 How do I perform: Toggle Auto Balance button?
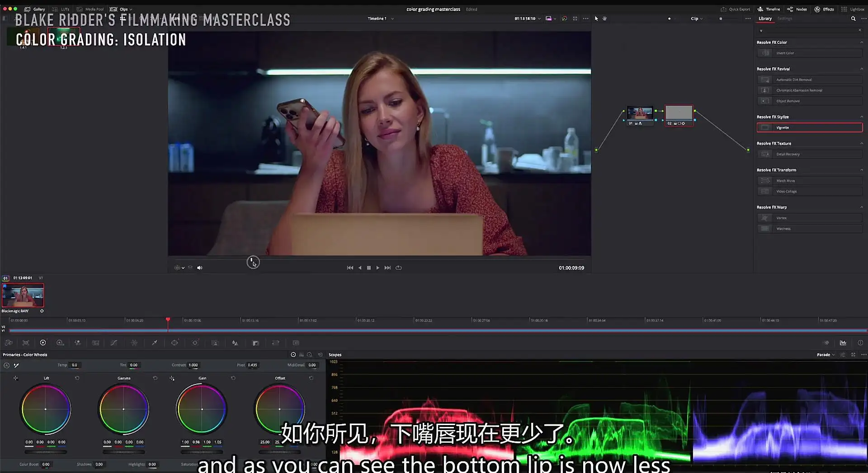pos(6,365)
